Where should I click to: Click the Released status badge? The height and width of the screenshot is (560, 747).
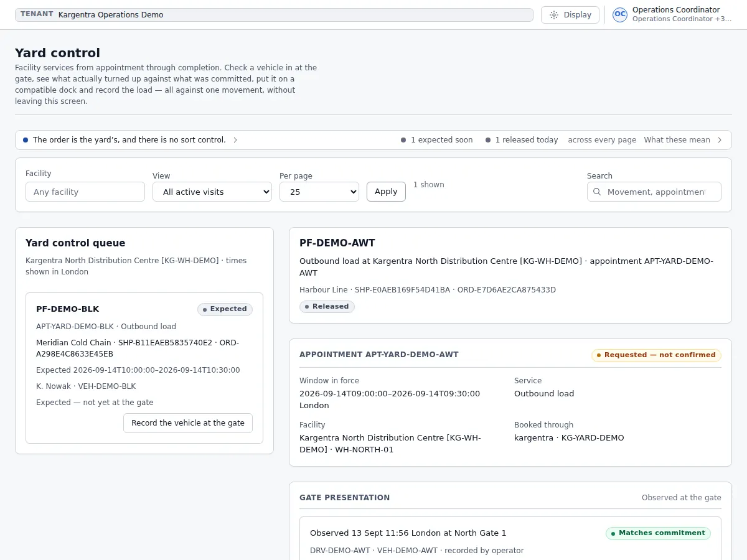pyautogui.click(x=327, y=307)
